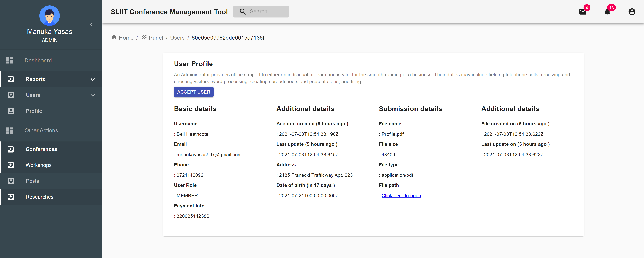The image size is (644, 258).
Task: Click the Panel dots icon in the breadcrumb
Action: [x=144, y=37]
